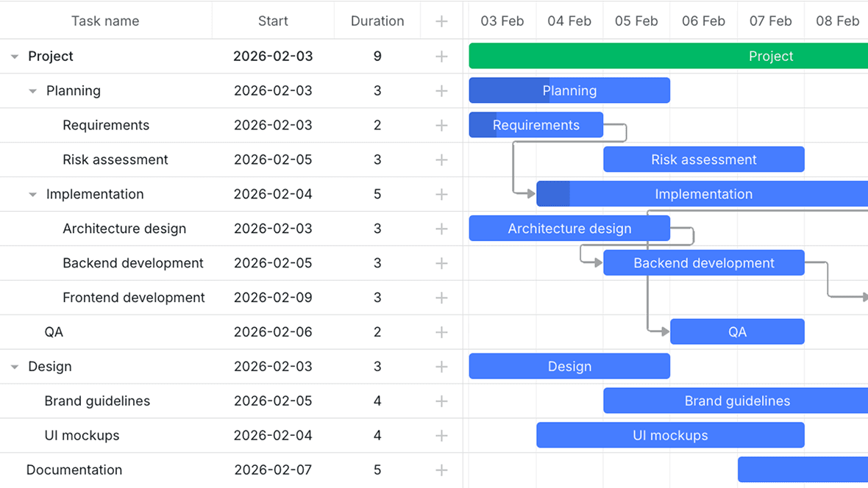The width and height of the screenshot is (868, 488).
Task: Click plus icon in Frontend development row
Action: click(441, 298)
